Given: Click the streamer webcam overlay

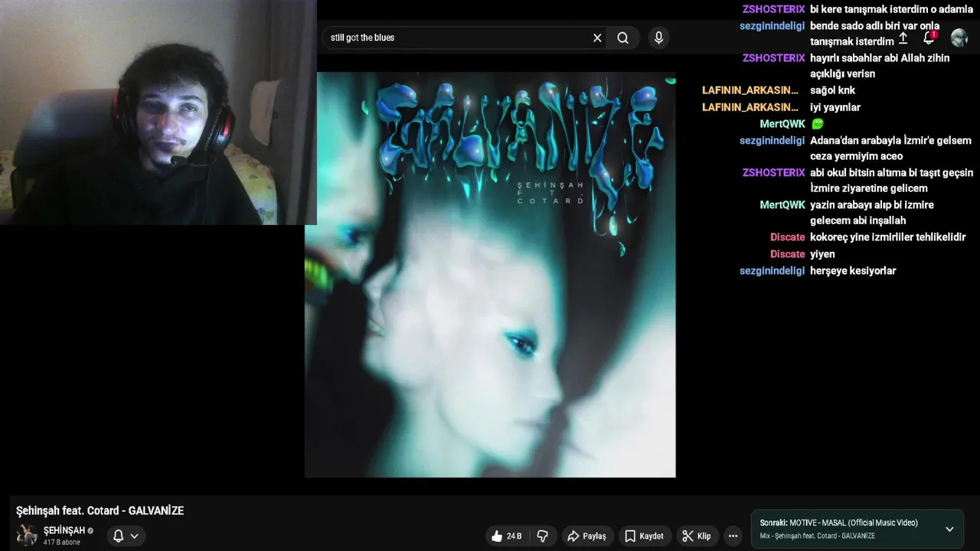Looking at the screenshot, I should tap(158, 112).
